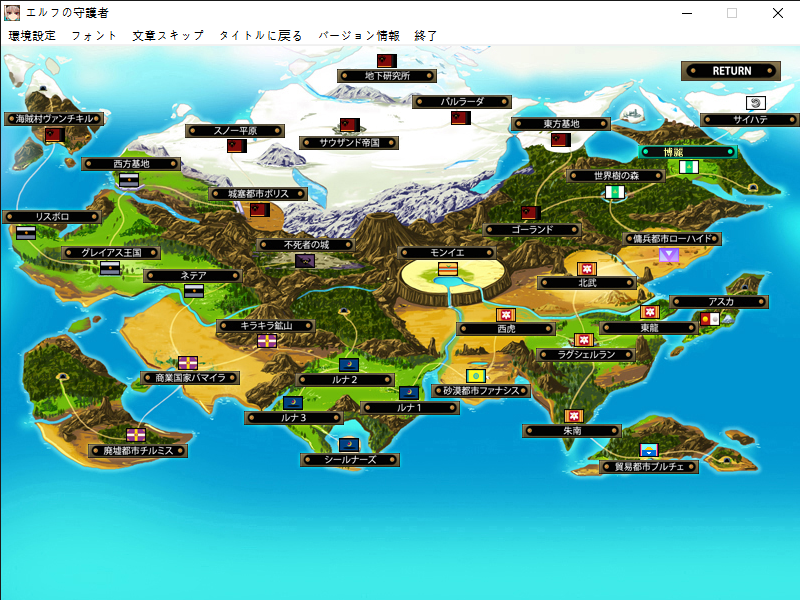The width and height of the screenshot is (800, 600).
Task: Click the moon flag above シールナーズ
Action: pos(349,444)
